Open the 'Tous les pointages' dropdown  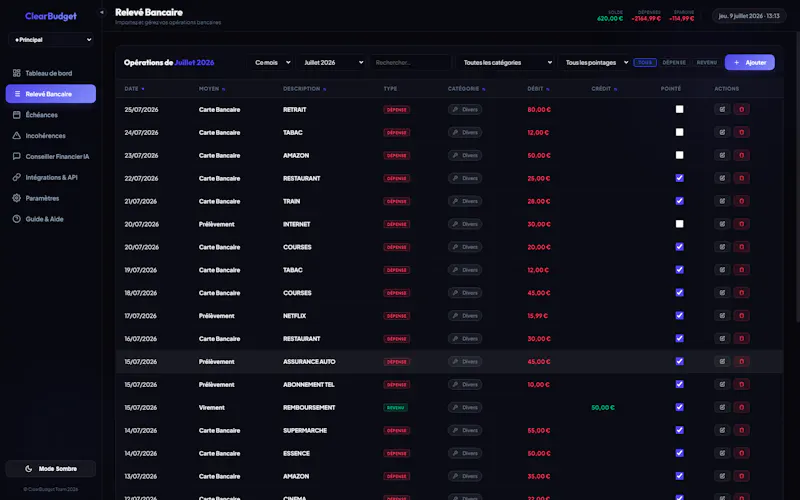[x=594, y=62]
